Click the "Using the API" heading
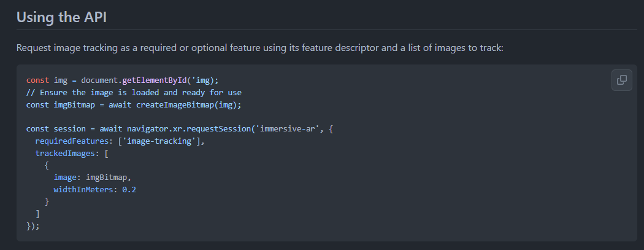This screenshot has width=644, height=250. click(x=61, y=17)
